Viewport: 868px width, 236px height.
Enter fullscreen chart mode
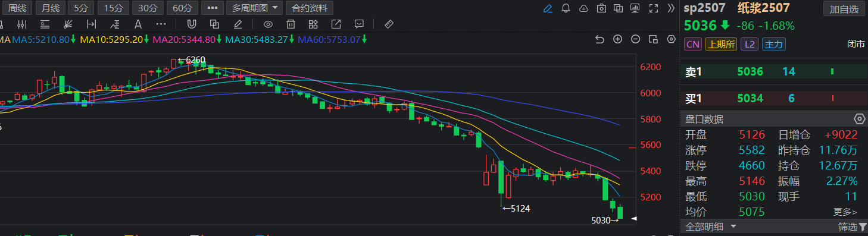[x=653, y=8]
